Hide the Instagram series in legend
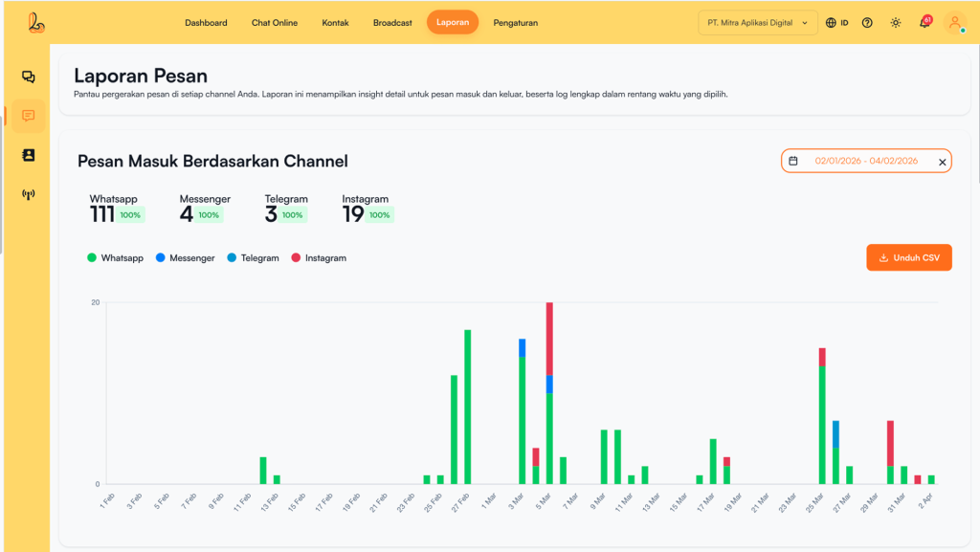Screen dimensions: 980x552 [x=319, y=258]
